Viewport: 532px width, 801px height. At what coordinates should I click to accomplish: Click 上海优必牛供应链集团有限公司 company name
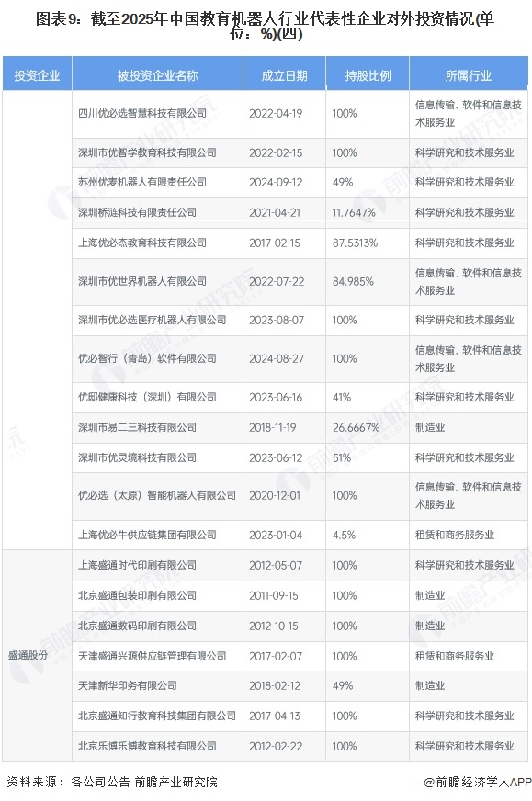[147, 535]
